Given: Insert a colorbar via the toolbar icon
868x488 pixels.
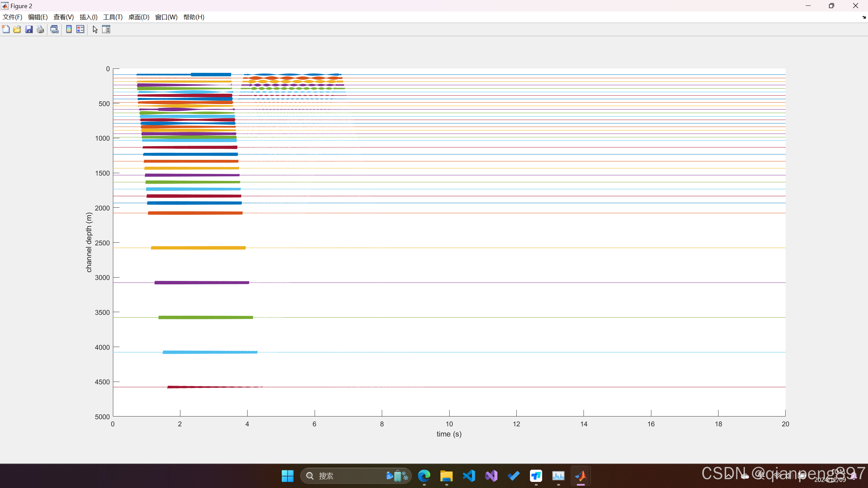Looking at the screenshot, I should (69, 29).
